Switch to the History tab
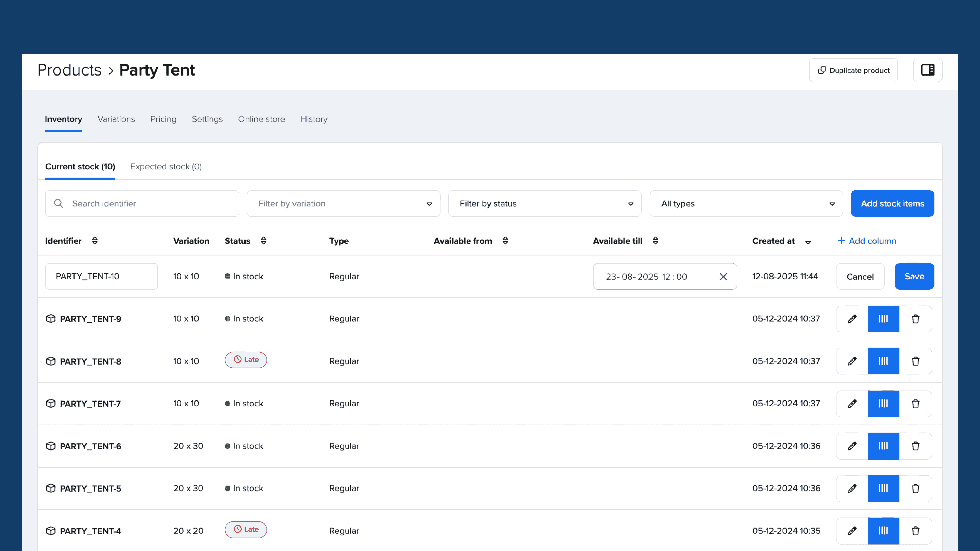Screen dimensions: 980x551 (x=314, y=119)
